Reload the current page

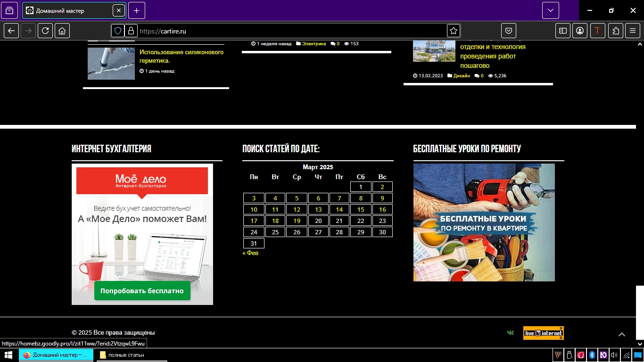pos(45,31)
